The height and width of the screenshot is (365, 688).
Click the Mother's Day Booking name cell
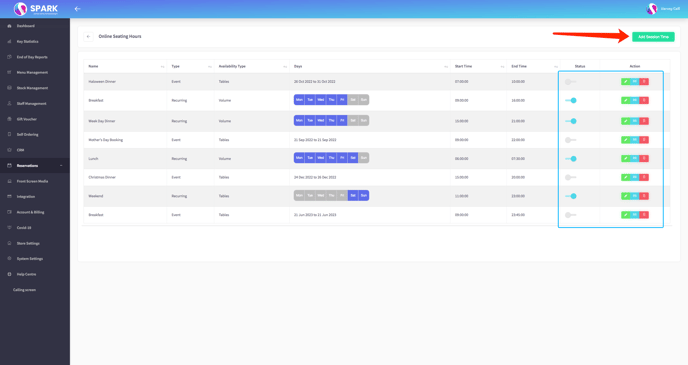tap(106, 140)
